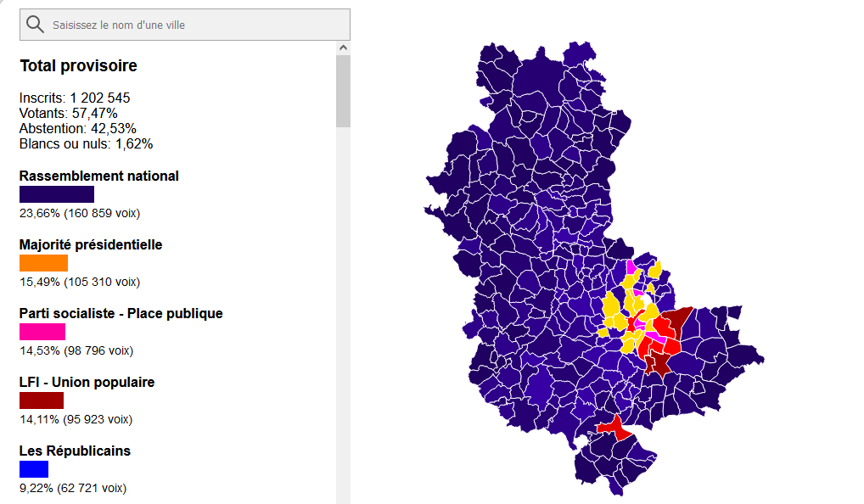Click the '9,22% (62 721 voix)' value
This screenshot has width=864, height=504.
click(73, 489)
